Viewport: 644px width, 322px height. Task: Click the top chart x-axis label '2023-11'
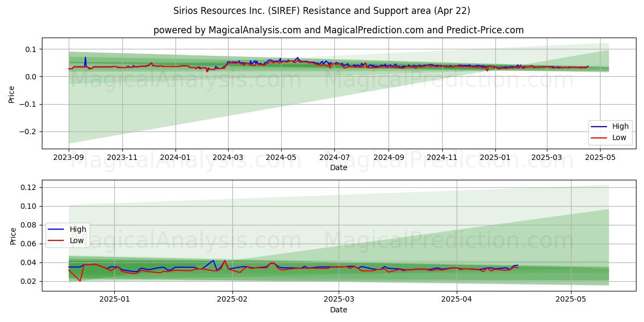[122, 157]
